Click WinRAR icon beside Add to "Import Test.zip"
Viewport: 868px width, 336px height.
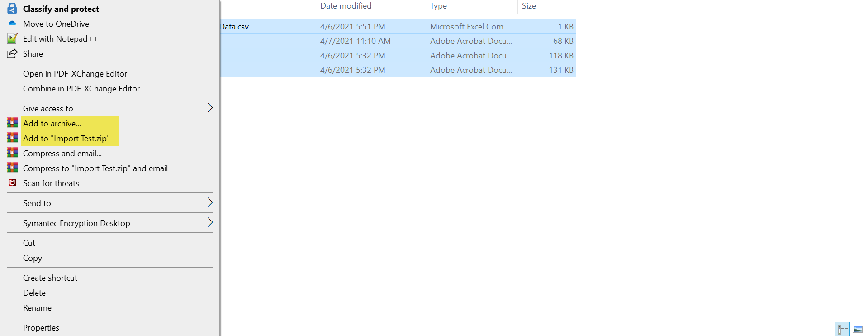[x=12, y=137]
